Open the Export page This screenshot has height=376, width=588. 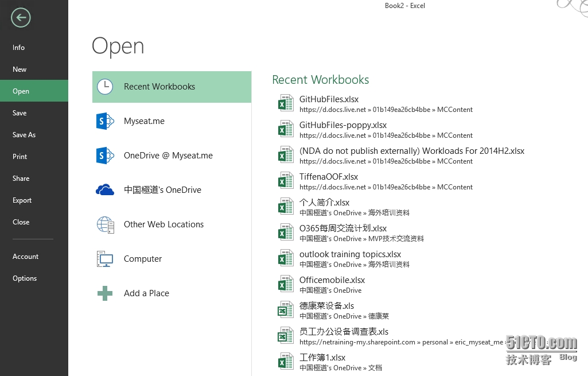[x=34, y=200]
